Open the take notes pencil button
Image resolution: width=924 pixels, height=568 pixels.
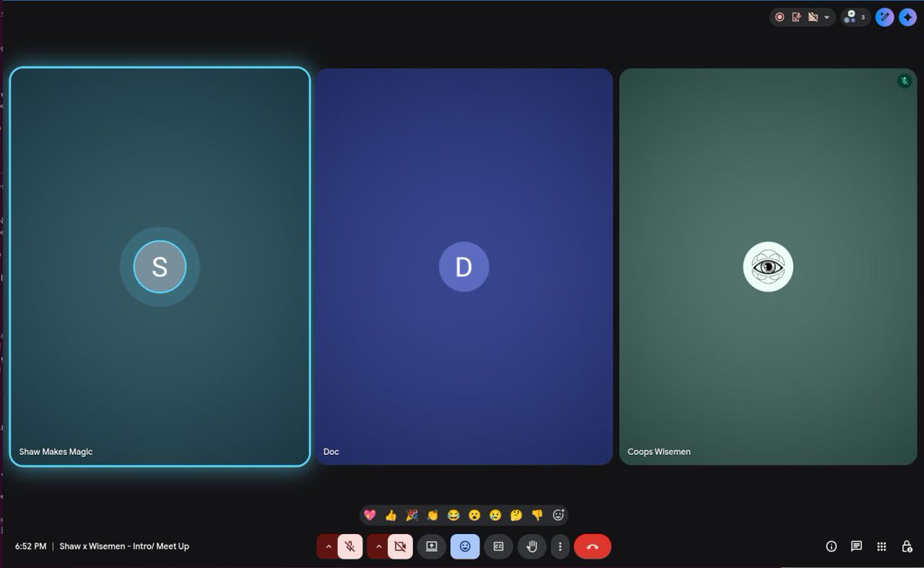click(x=885, y=17)
